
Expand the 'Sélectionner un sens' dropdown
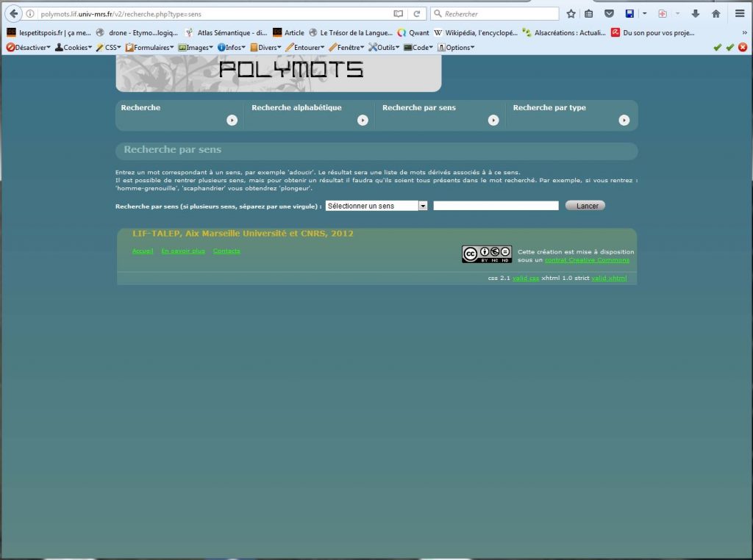(423, 207)
